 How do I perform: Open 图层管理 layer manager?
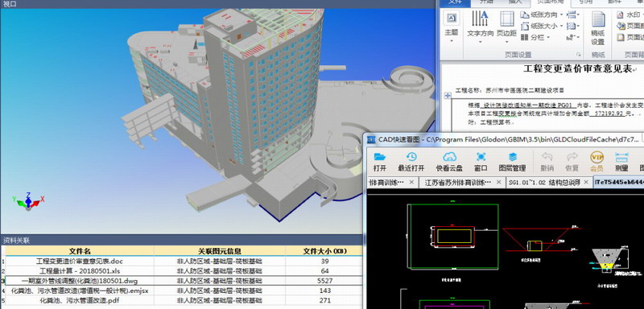512,162
